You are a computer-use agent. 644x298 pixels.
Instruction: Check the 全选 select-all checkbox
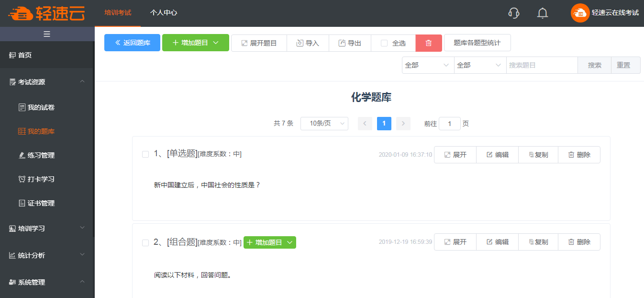pos(384,43)
